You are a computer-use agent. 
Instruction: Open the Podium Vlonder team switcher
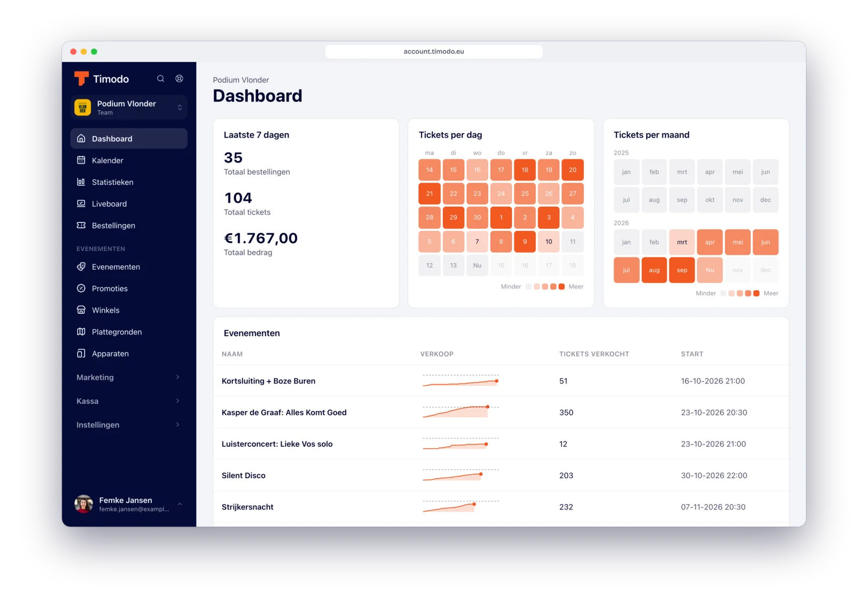129,107
